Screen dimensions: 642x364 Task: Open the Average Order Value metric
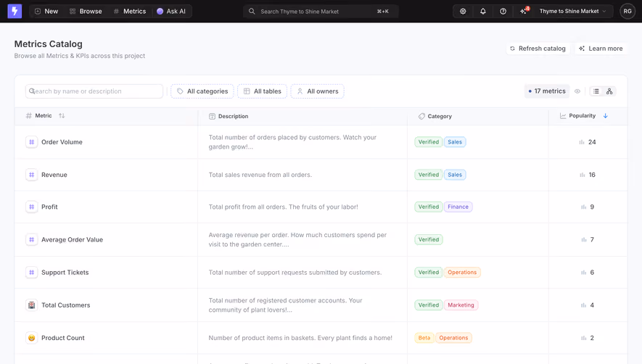coord(72,239)
